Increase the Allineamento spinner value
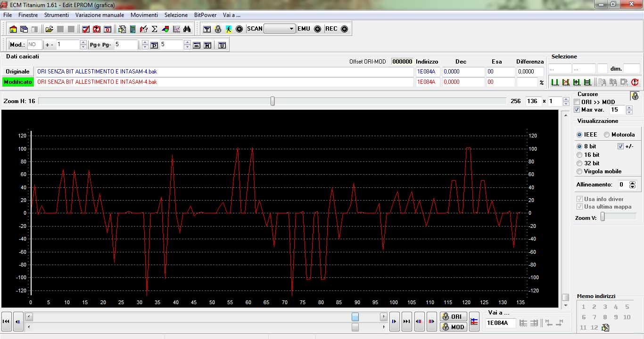The height and width of the screenshot is (339, 644). point(633,183)
